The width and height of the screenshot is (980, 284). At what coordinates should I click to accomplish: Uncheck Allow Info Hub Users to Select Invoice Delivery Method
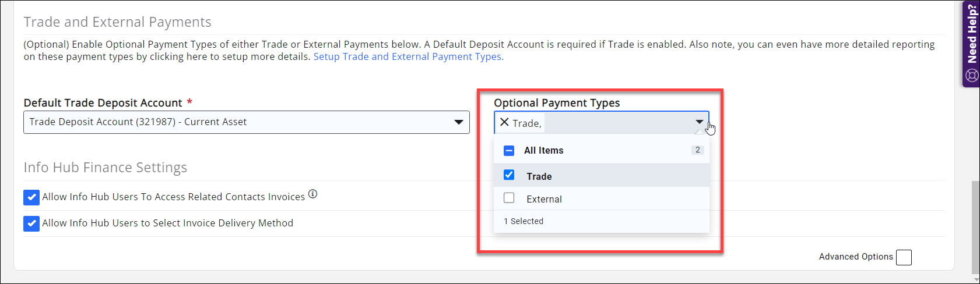pyautogui.click(x=31, y=223)
